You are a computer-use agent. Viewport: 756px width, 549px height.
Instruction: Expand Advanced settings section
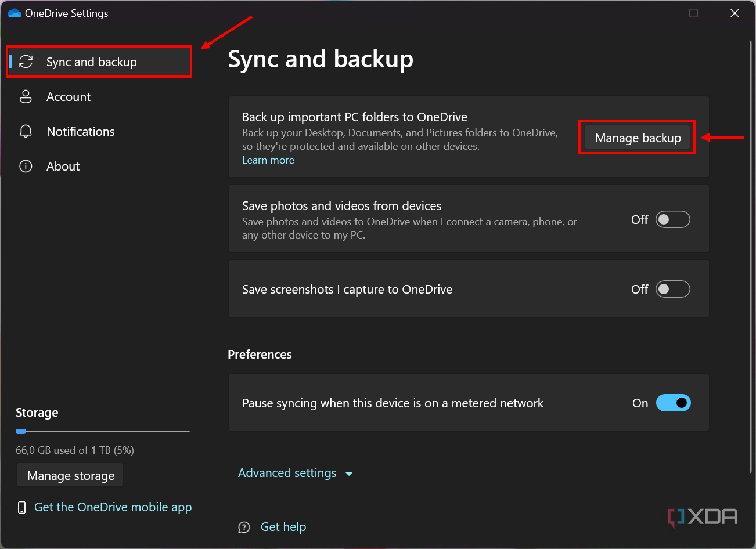pos(287,473)
